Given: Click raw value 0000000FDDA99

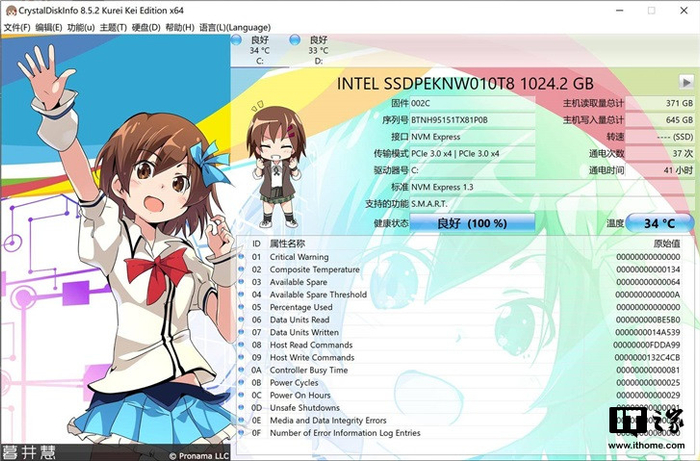Looking at the screenshot, I should pos(647,345).
